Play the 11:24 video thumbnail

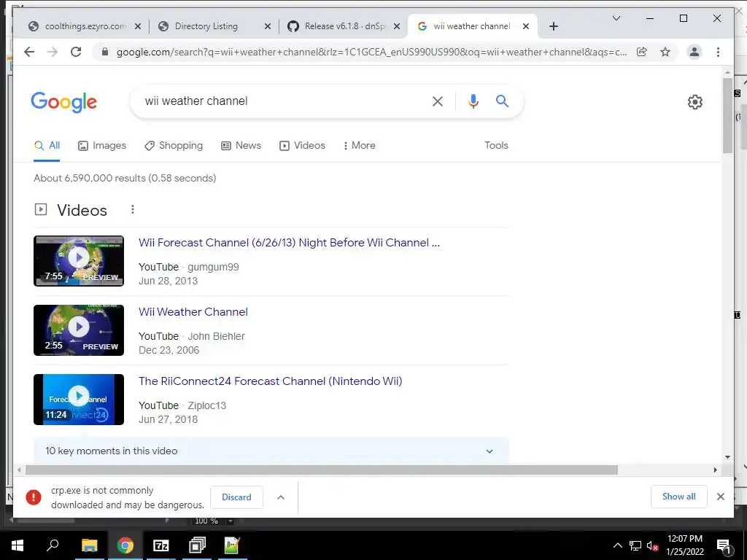pyautogui.click(x=79, y=399)
